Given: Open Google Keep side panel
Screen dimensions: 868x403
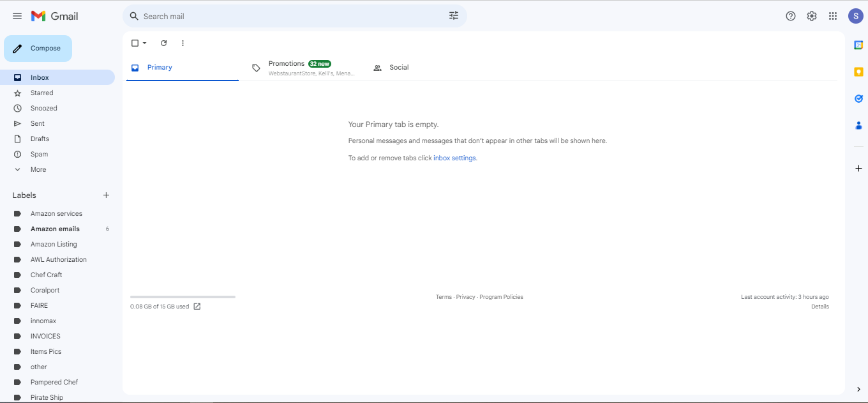Looking at the screenshot, I should pos(858,72).
